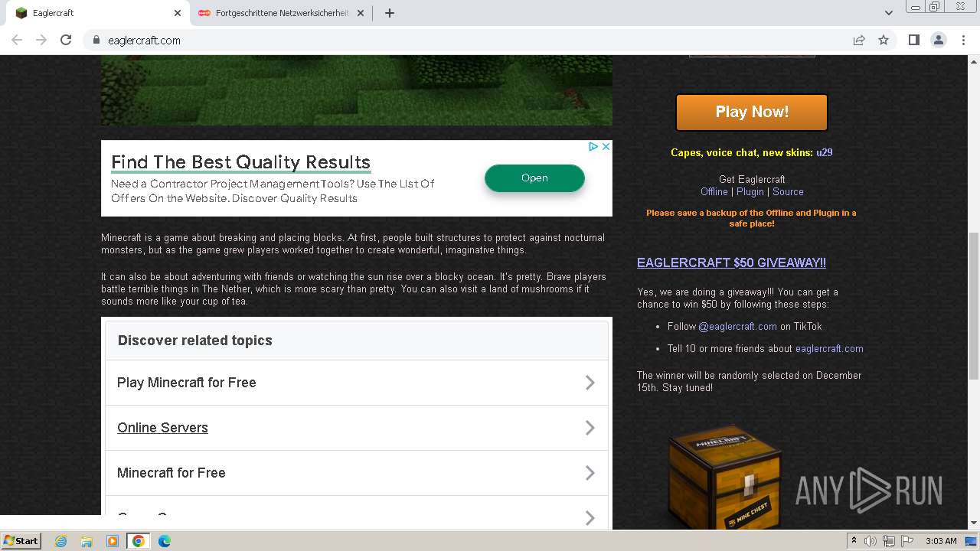
Task: Close the Eaglercraft tab
Action: click(178, 13)
